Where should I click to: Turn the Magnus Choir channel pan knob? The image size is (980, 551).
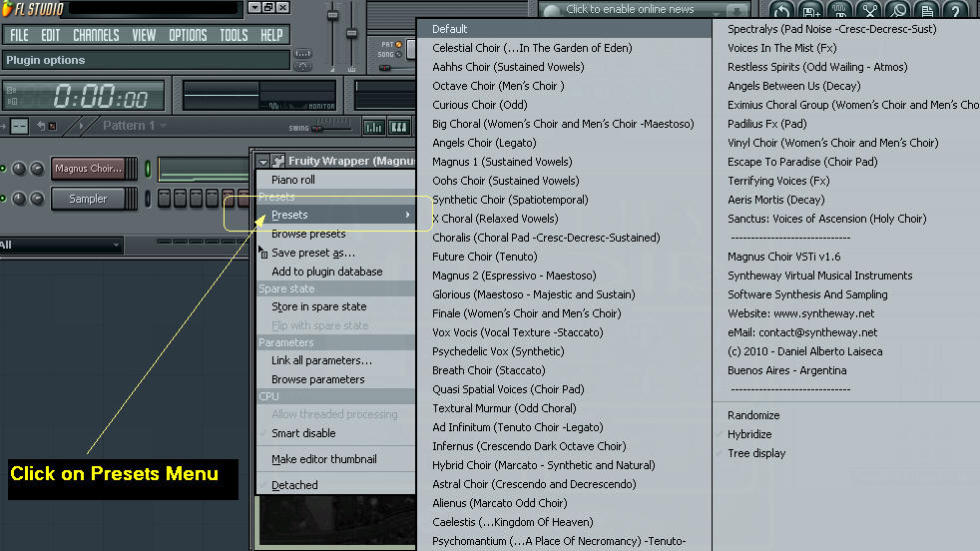pos(19,169)
